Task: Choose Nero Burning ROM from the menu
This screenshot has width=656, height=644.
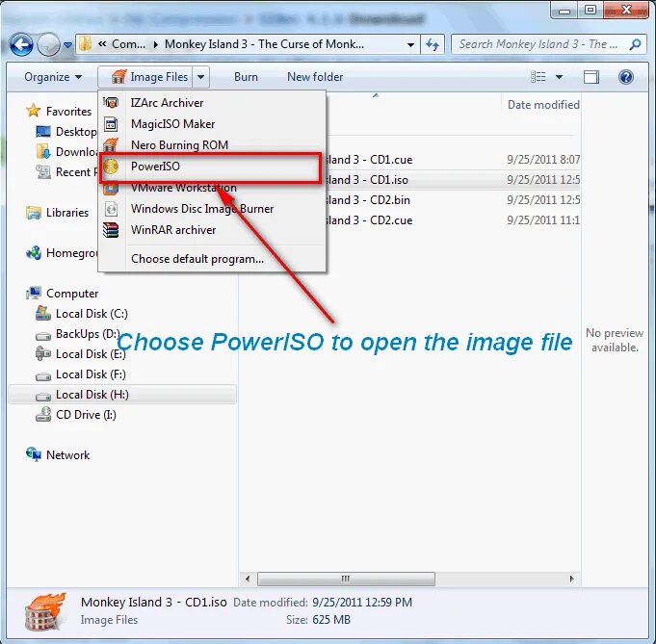Action: (x=212, y=145)
